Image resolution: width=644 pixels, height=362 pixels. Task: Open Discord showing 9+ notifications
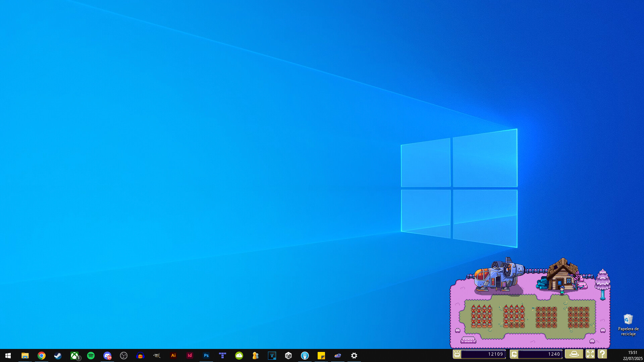(107, 356)
